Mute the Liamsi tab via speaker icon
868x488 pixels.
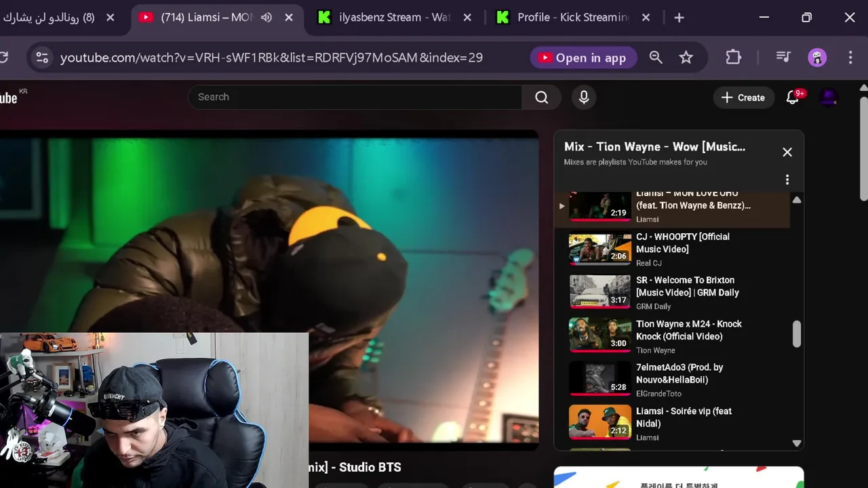click(x=267, y=18)
